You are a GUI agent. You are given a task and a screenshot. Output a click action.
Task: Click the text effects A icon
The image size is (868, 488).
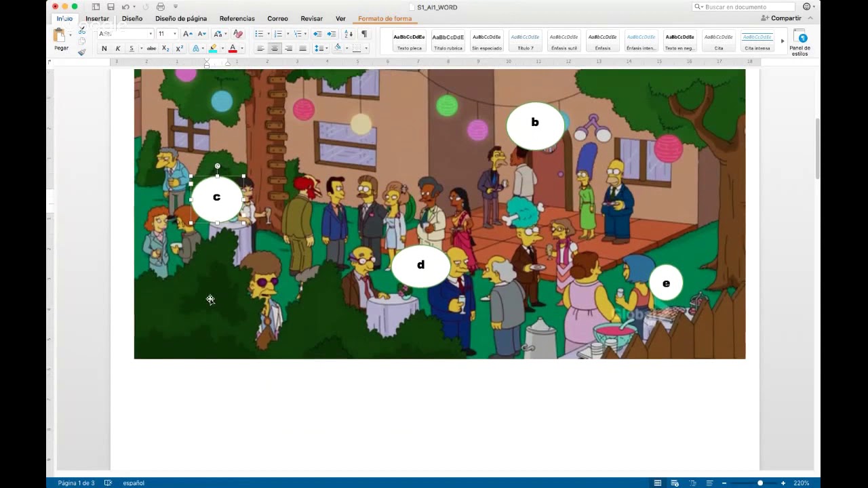(196, 49)
